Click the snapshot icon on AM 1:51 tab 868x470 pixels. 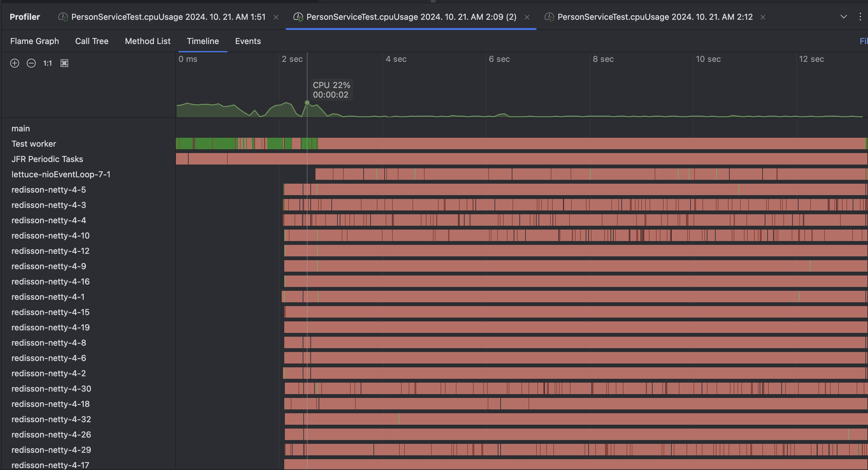point(63,17)
